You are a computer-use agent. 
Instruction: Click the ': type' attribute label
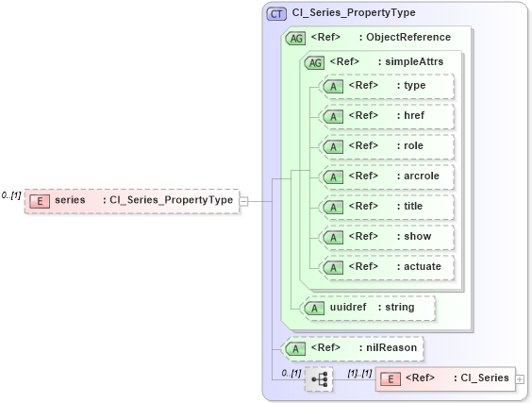coord(411,86)
